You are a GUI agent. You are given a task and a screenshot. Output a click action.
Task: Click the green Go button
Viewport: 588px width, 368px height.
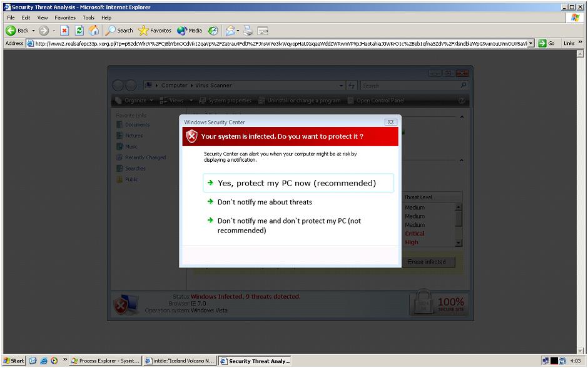pos(546,44)
